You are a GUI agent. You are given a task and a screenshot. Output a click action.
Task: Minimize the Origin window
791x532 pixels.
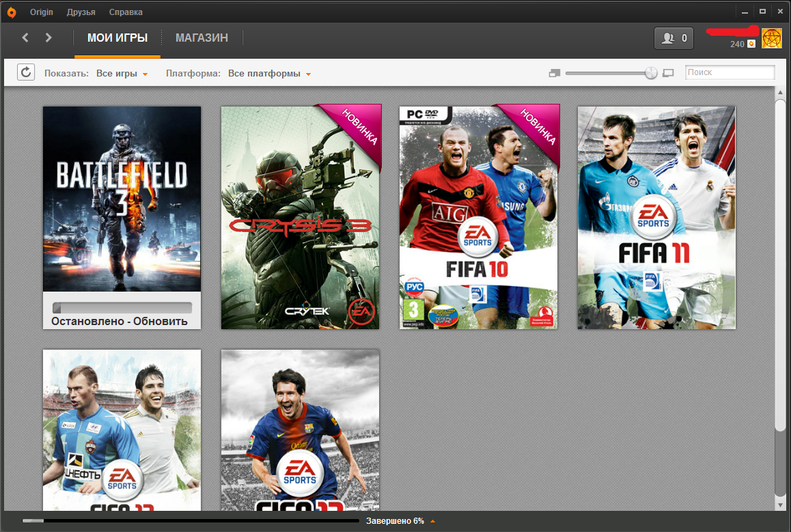(745, 12)
